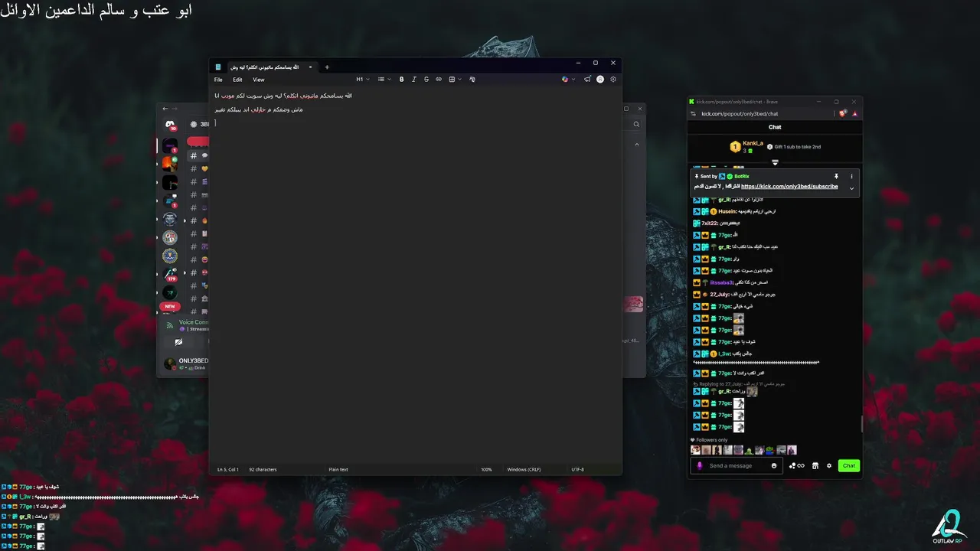
Task: Click the BotRix username in pinned message
Action: click(x=742, y=176)
